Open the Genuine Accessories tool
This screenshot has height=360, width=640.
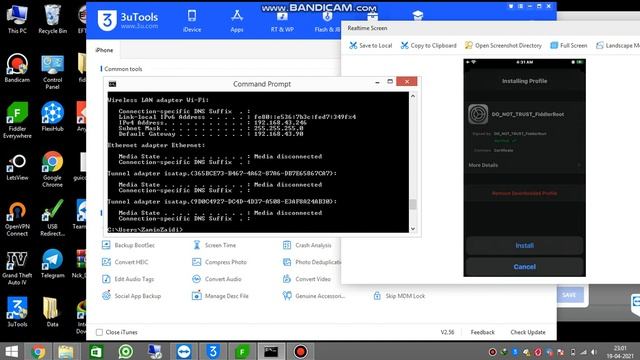tap(314, 296)
